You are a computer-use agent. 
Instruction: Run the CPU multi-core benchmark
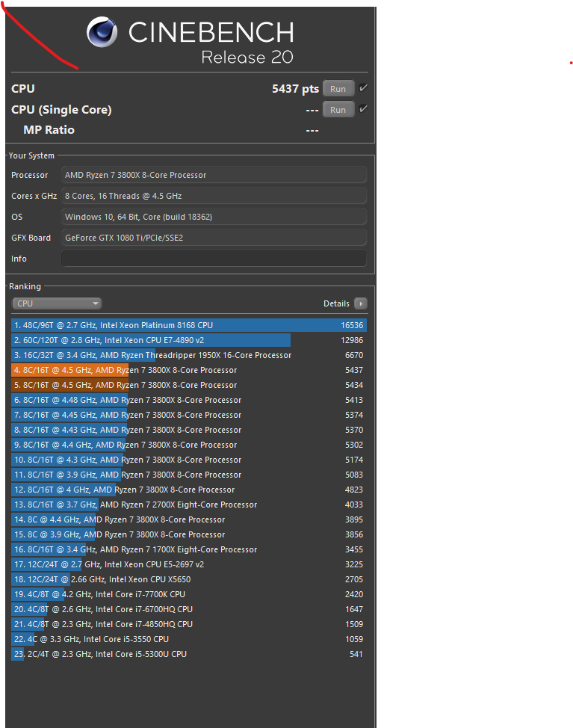click(338, 89)
